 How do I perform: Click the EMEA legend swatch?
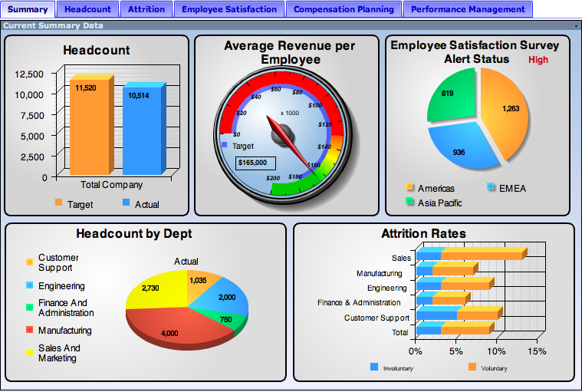click(491, 186)
